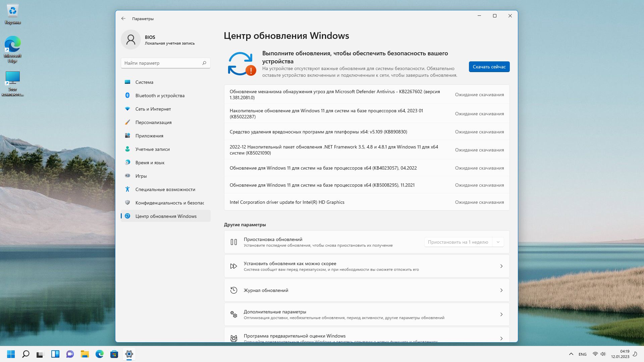
Task: Click Приостановить на 1 неделю button
Action: [458, 242]
